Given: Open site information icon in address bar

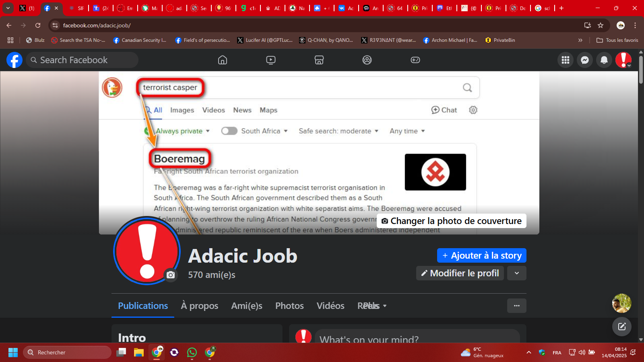Looking at the screenshot, I should (x=55, y=25).
